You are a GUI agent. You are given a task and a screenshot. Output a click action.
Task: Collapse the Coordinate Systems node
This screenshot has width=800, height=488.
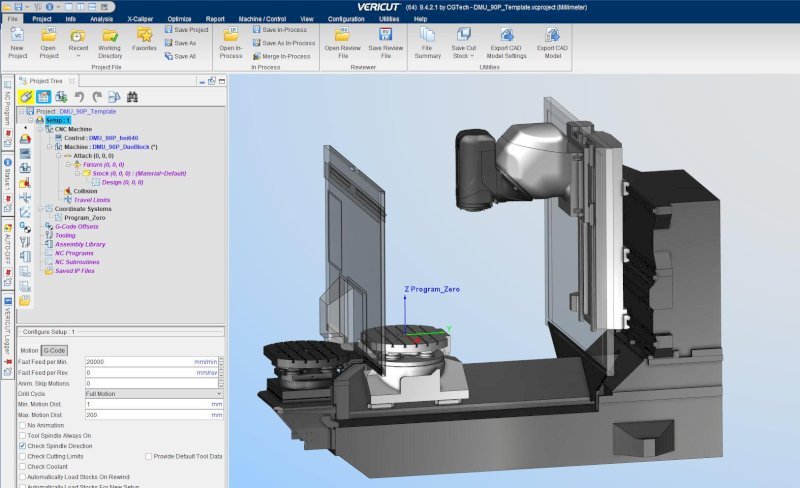tap(40, 209)
